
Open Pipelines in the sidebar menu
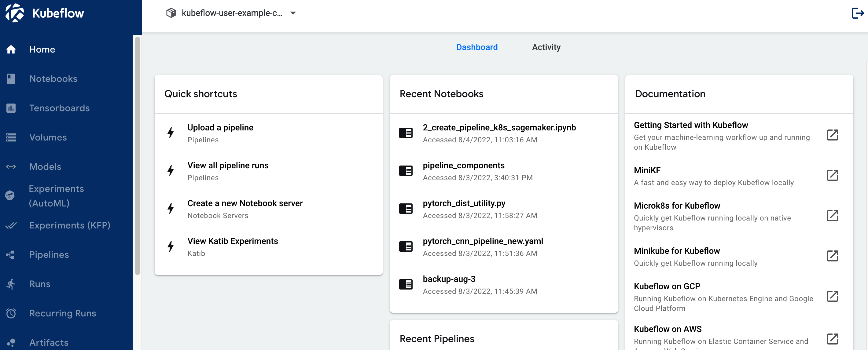pos(66,255)
